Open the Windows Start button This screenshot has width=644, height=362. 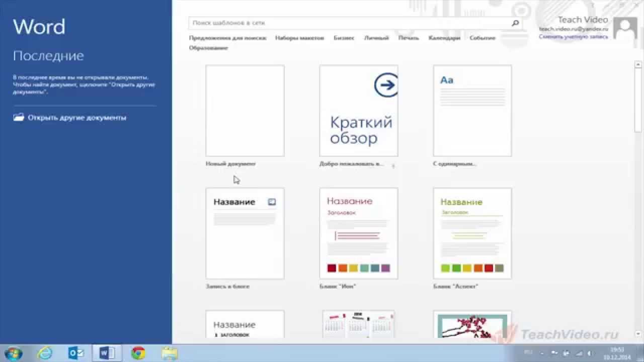pos(12,353)
